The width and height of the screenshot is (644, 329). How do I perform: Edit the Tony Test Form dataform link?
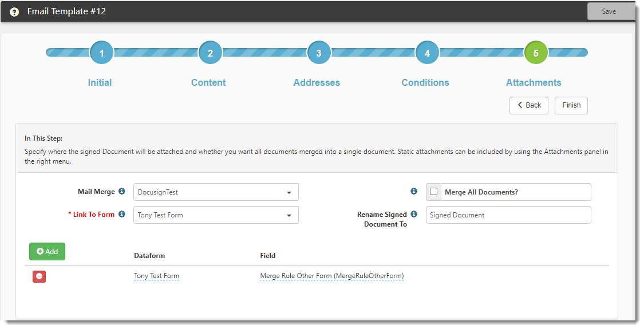click(x=156, y=276)
